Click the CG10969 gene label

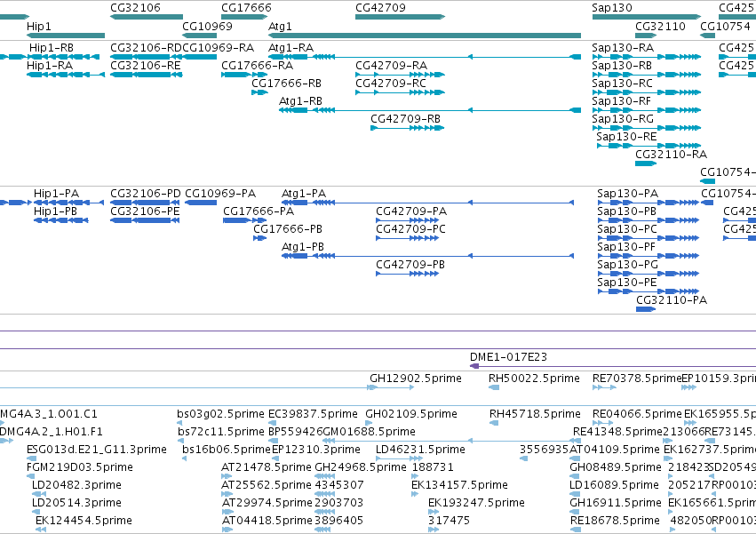pos(207,26)
